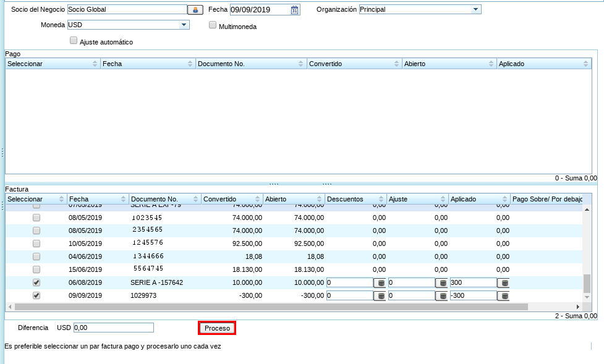The height and width of the screenshot is (364, 604).
Task: Toggle the Ajuste automático checkbox
Action: [x=74, y=41]
